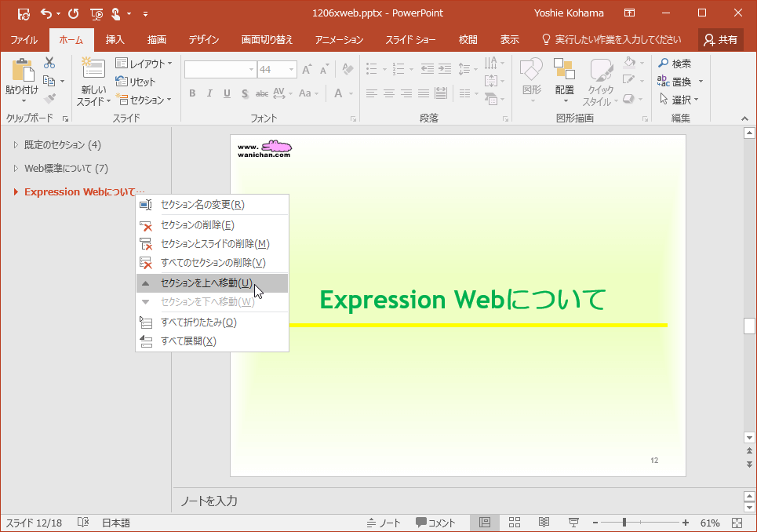Open the Section (セクション) dropdown
The image size is (757, 532).
tap(144, 100)
